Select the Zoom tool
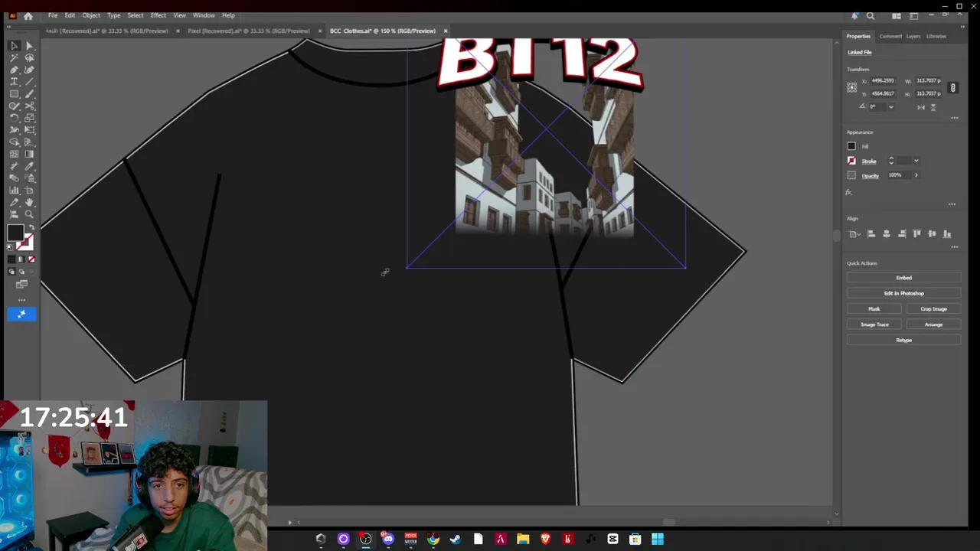980x551 pixels. point(29,214)
